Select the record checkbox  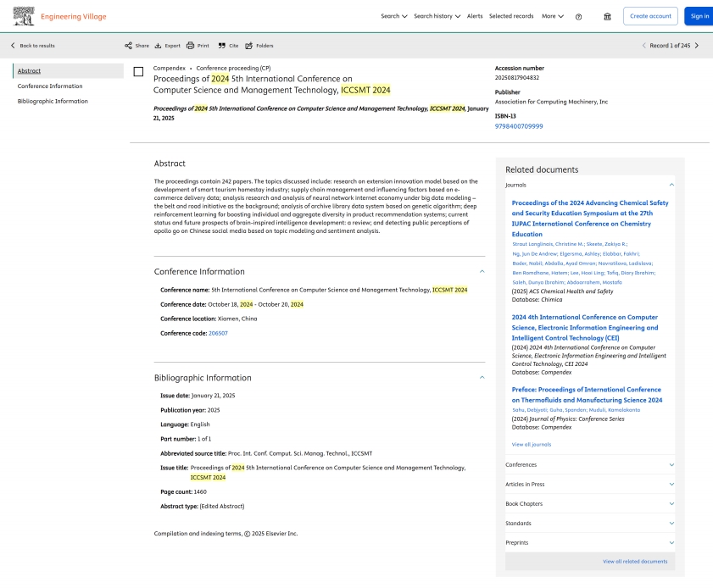coord(139,71)
